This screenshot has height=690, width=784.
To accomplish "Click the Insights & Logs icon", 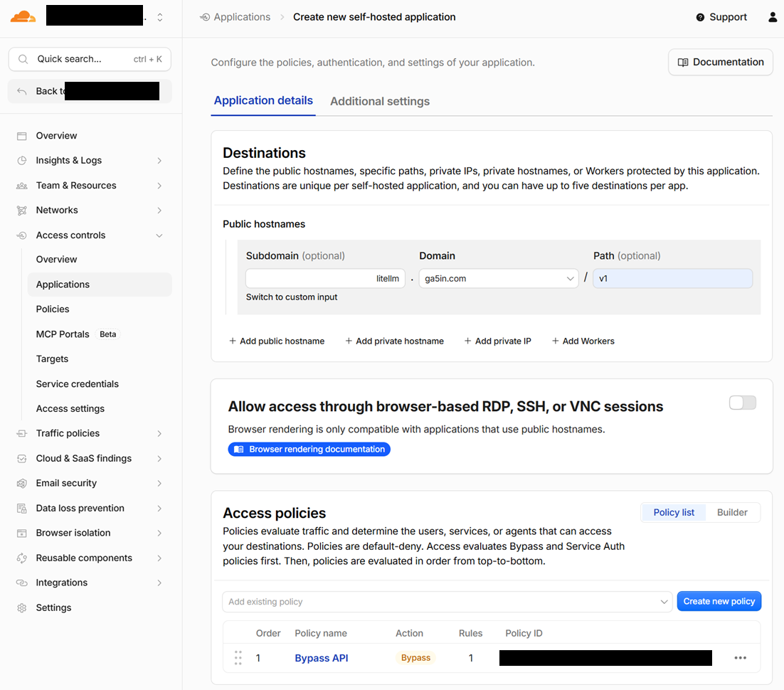I will (x=21, y=161).
